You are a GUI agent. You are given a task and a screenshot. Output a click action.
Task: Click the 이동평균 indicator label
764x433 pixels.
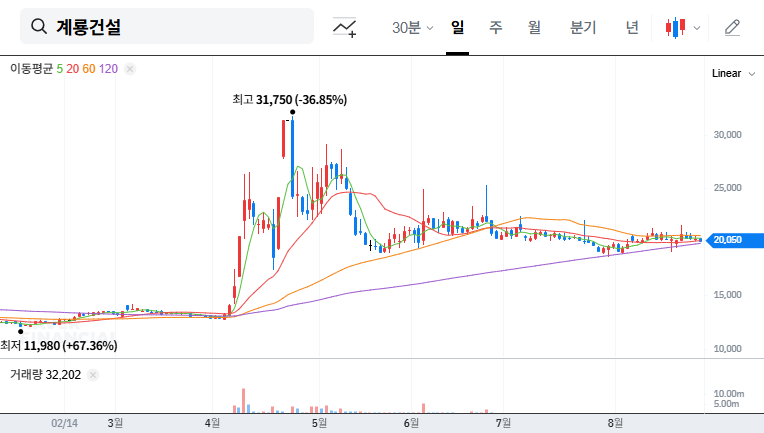[x=31, y=69]
